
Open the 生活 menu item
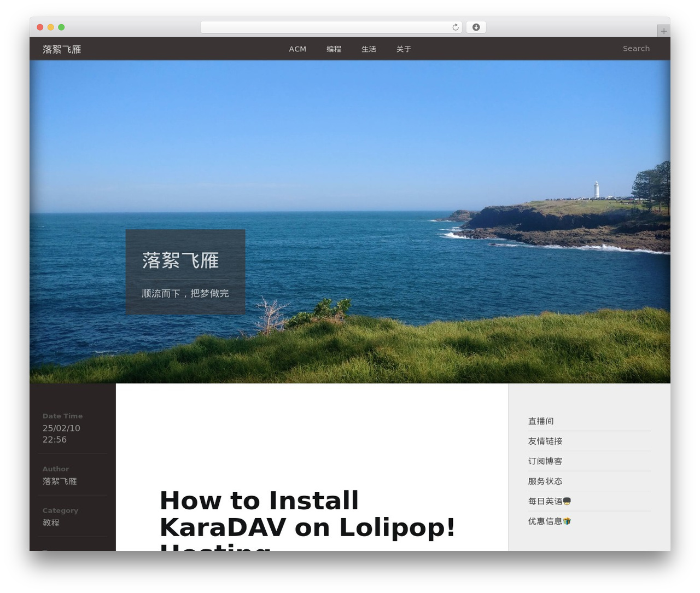tap(369, 49)
